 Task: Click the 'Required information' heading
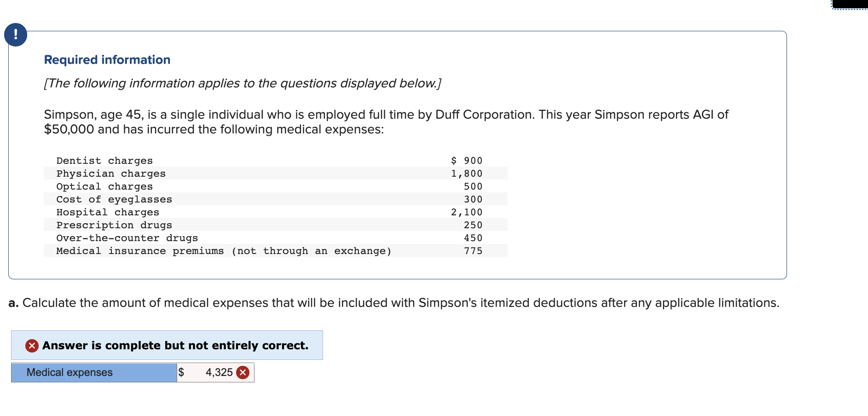pos(107,60)
